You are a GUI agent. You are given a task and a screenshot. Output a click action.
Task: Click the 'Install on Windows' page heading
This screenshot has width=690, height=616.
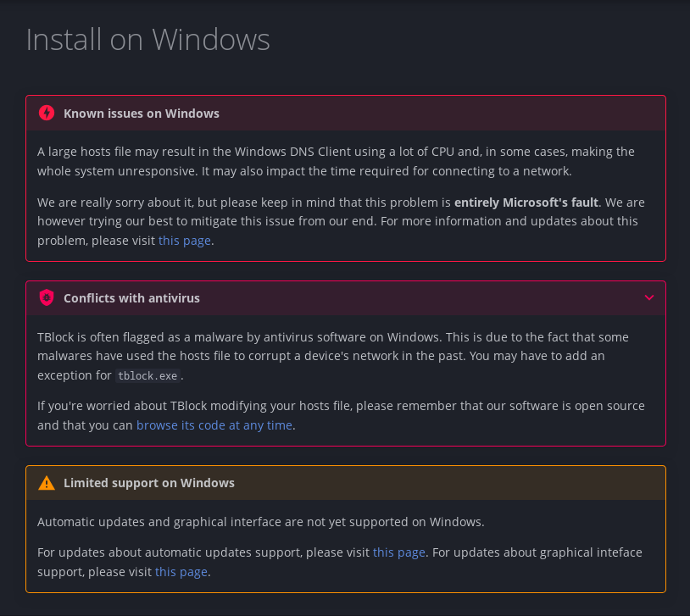pyautogui.click(x=147, y=40)
